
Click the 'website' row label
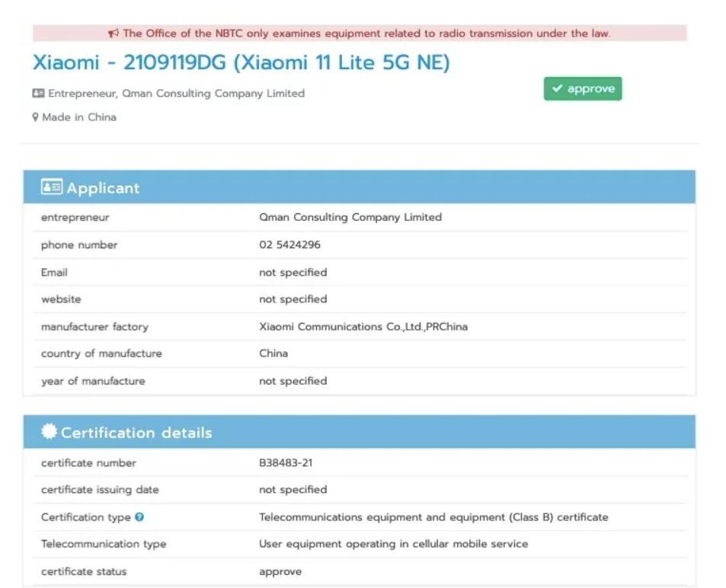pos(61,299)
